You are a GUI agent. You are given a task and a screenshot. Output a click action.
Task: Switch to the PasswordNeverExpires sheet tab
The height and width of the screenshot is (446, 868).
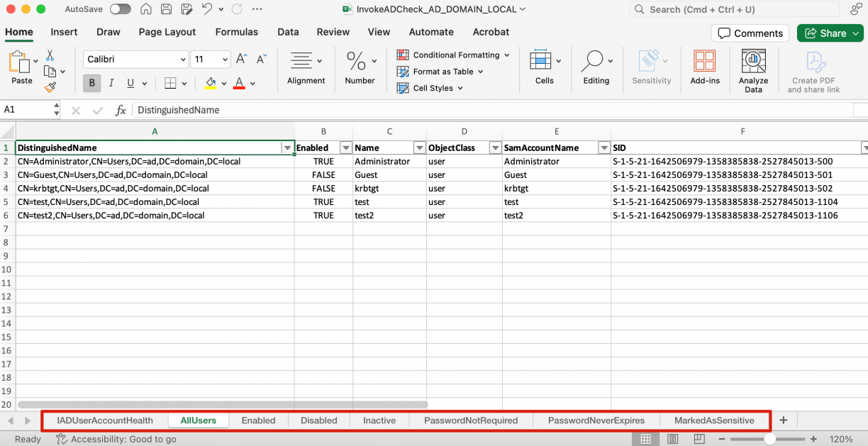click(x=596, y=420)
